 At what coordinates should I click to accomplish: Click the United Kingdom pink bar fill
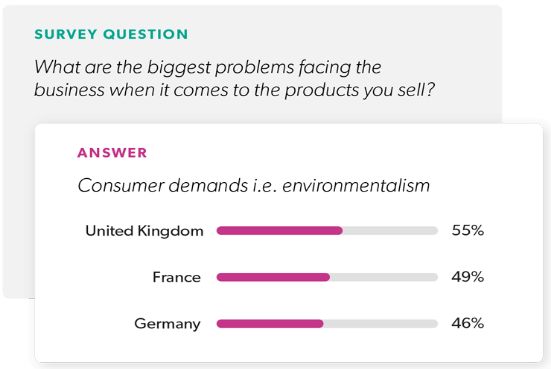[x=279, y=231]
